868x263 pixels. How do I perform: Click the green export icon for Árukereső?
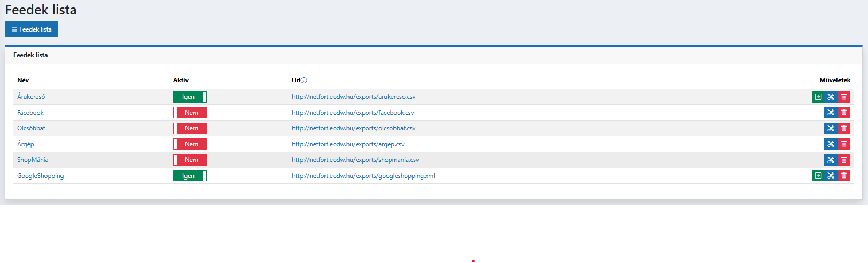click(x=818, y=97)
